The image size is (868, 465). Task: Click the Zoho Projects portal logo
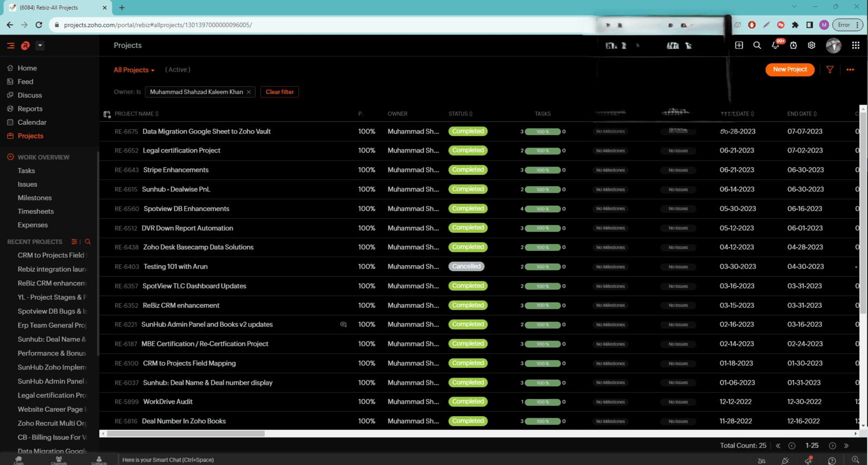[25, 46]
